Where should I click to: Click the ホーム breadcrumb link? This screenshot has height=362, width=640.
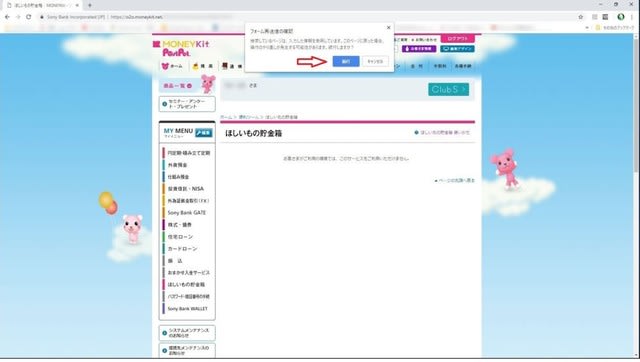coord(226,117)
